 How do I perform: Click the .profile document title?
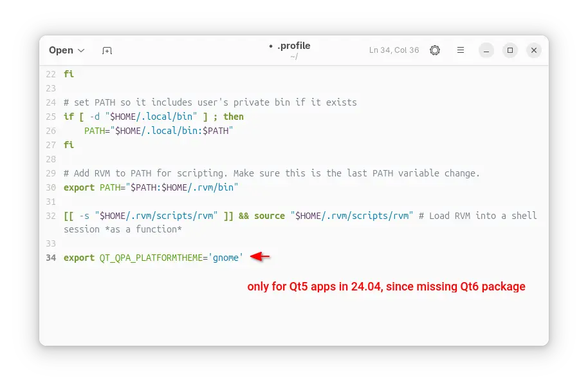[x=293, y=46]
